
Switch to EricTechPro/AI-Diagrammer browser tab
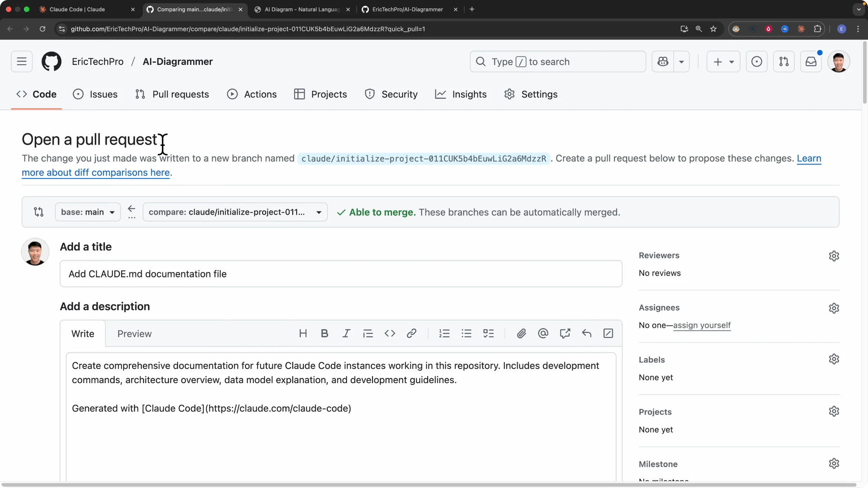pyautogui.click(x=409, y=9)
